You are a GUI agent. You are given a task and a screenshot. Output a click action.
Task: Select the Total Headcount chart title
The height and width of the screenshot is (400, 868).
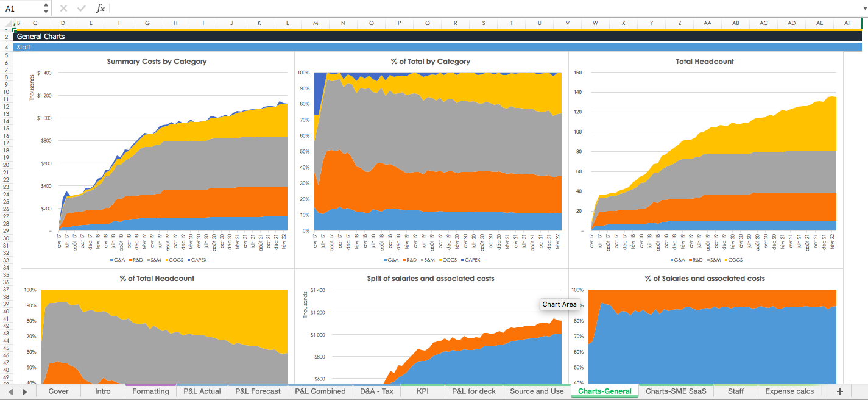click(x=705, y=62)
